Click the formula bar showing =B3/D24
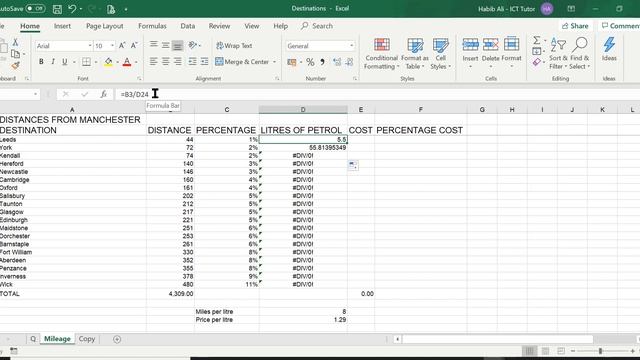 click(x=378, y=94)
